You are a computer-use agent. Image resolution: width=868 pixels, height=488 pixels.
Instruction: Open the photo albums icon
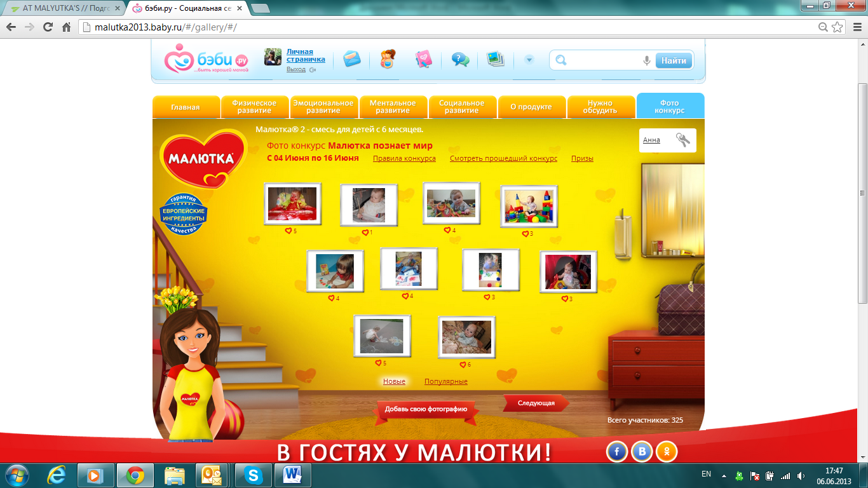pyautogui.click(x=495, y=59)
